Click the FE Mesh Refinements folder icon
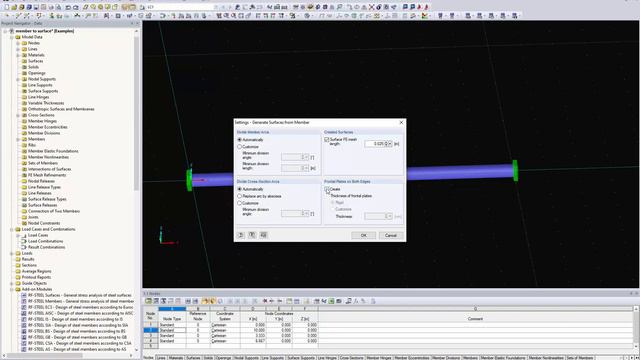The image size is (640, 360). pos(24,175)
